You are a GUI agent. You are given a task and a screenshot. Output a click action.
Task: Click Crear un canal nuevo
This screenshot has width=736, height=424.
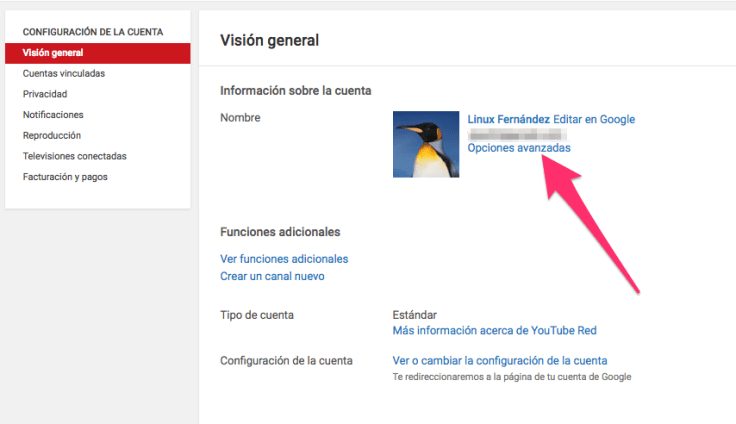[272, 276]
